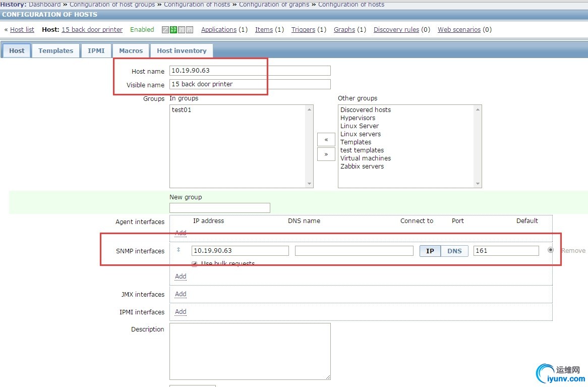This screenshot has width=588, height=387.
Task: Click the Host name input field
Action: [250, 71]
